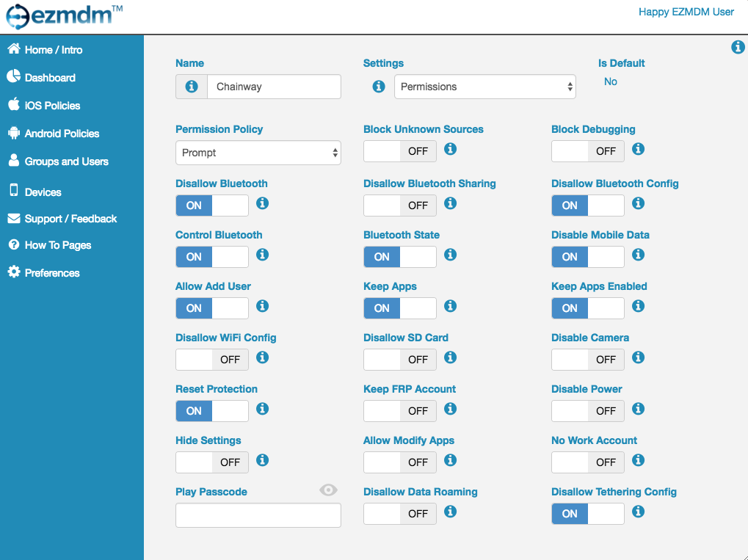Image resolution: width=748 pixels, height=560 pixels.
Task: Open the Permission Policy dropdown
Action: [258, 153]
